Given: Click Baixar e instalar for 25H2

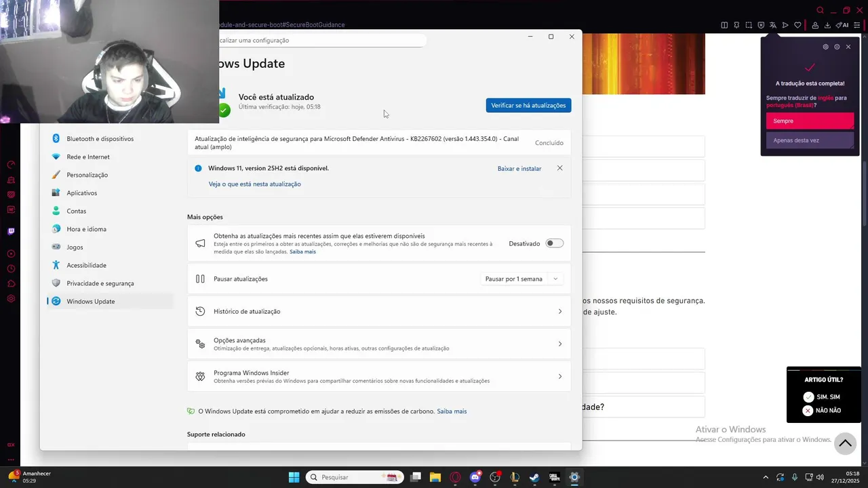Looking at the screenshot, I should coord(519,168).
